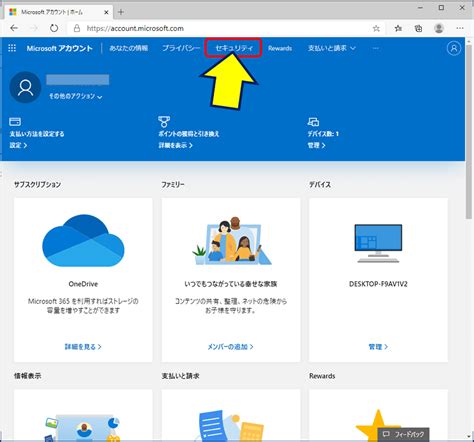Click 詳細を見る link on OneDrive card
474x442 pixels.
pyautogui.click(x=83, y=347)
